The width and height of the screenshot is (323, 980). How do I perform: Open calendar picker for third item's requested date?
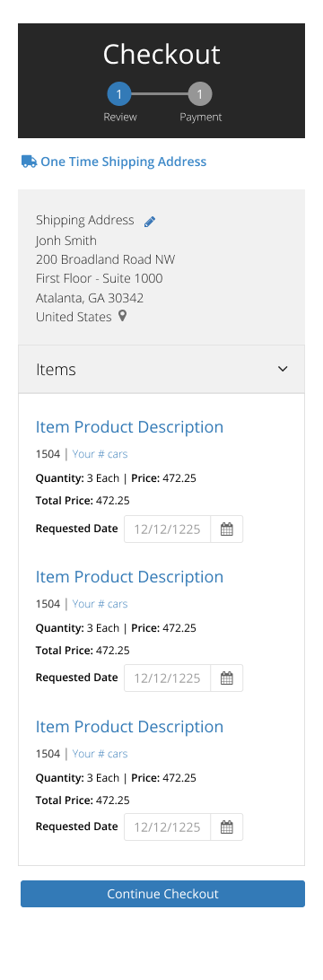[227, 827]
